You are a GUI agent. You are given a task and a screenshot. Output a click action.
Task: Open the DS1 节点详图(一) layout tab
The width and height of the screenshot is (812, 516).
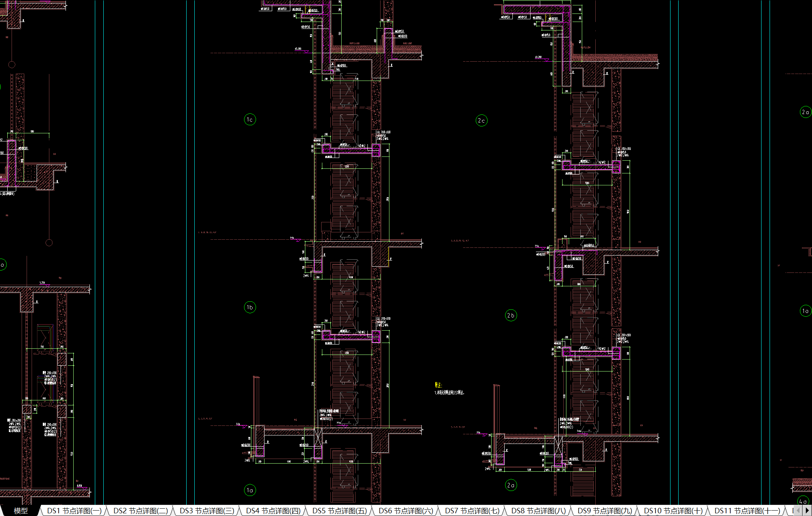[74, 511]
